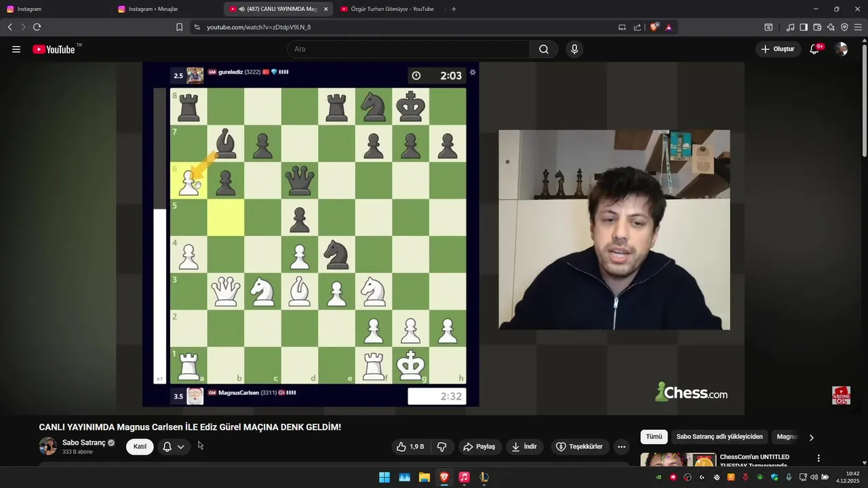Click the YouTube search magnifier button

pyautogui.click(x=544, y=49)
